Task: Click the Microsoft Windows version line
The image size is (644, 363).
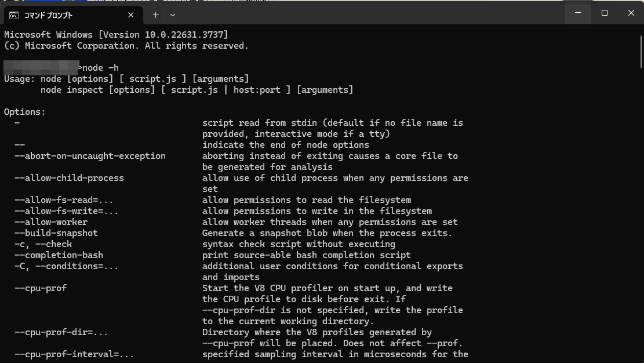Action: 116,35
